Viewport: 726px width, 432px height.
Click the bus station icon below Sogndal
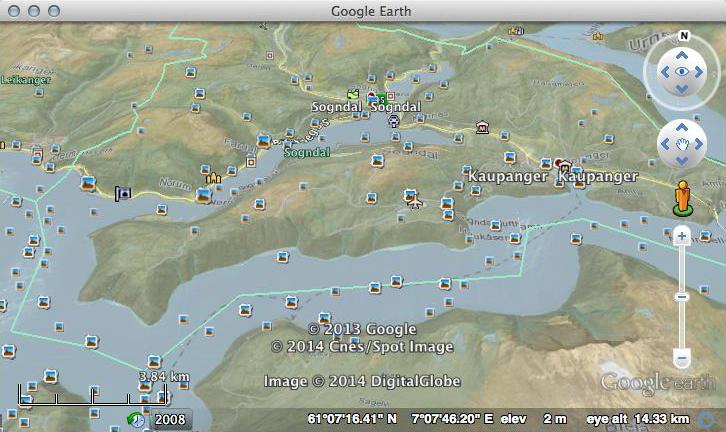[394, 121]
